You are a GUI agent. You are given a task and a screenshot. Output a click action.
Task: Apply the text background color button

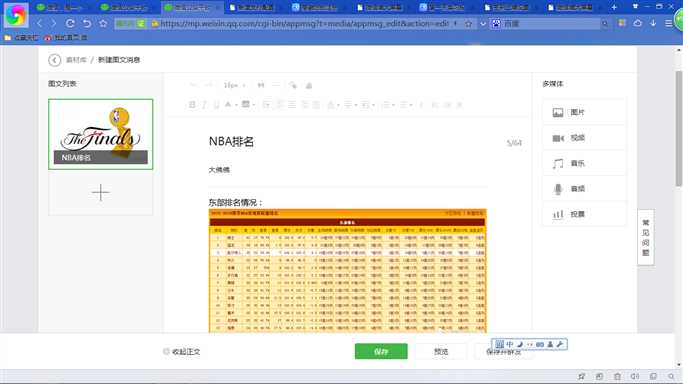pos(246,104)
